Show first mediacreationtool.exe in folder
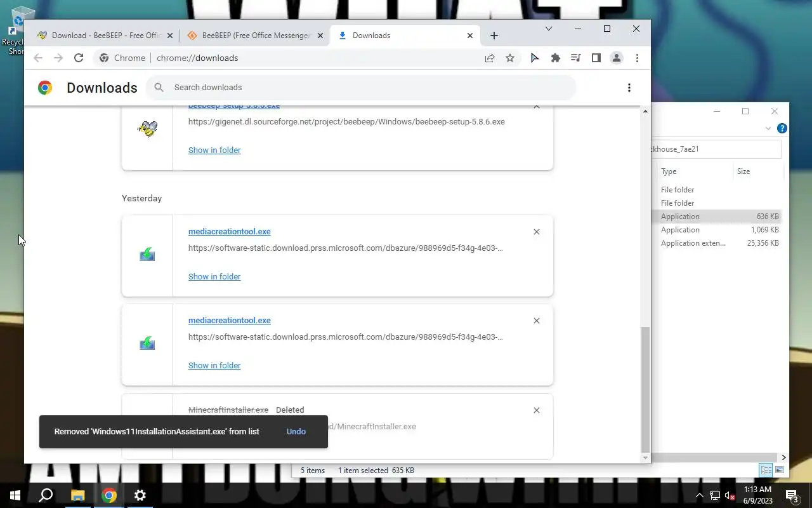This screenshot has width=812, height=508. pos(214,277)
